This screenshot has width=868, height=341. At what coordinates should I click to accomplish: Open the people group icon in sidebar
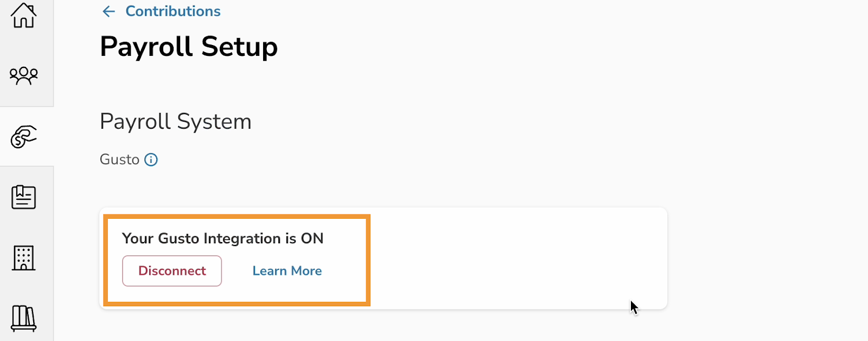(x=24, y=75)
